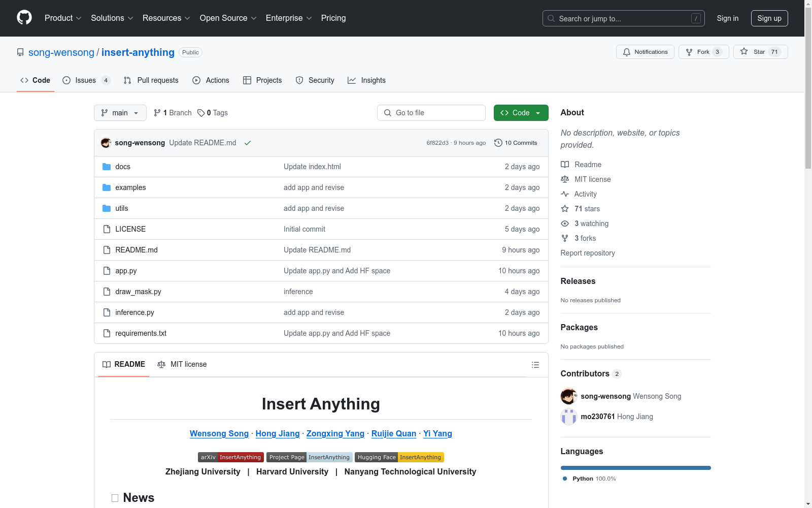Screen dimensions: 812x508
Task: Click the commit history clock icon
Action: point(498,143)
